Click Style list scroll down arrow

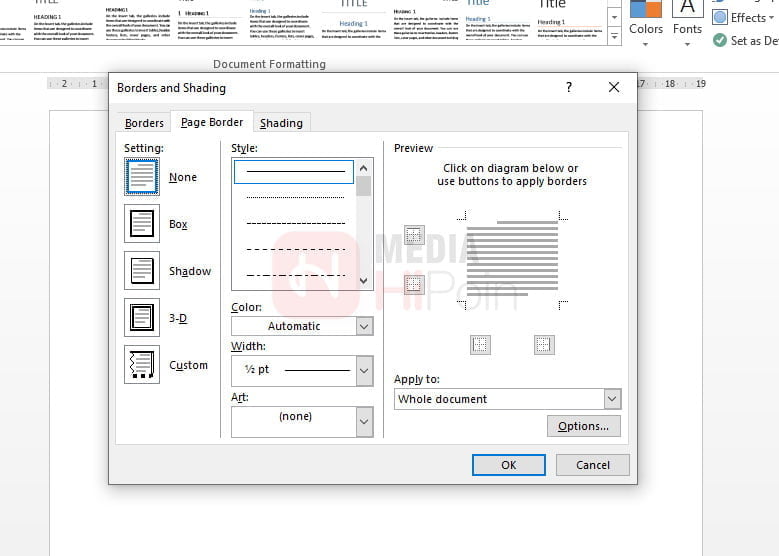pos(364,281)
